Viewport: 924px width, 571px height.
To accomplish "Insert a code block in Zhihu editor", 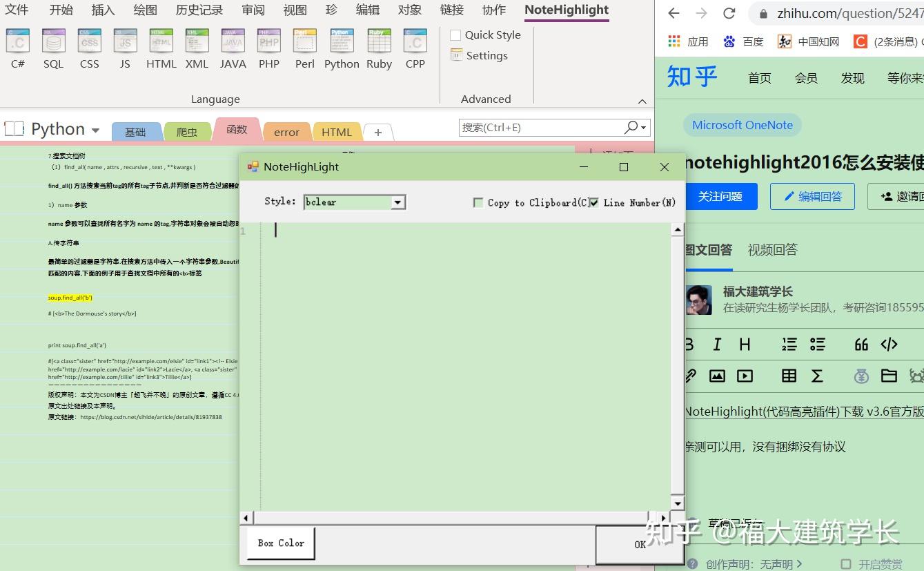I will pyautogui.click(x=889, y=344).
